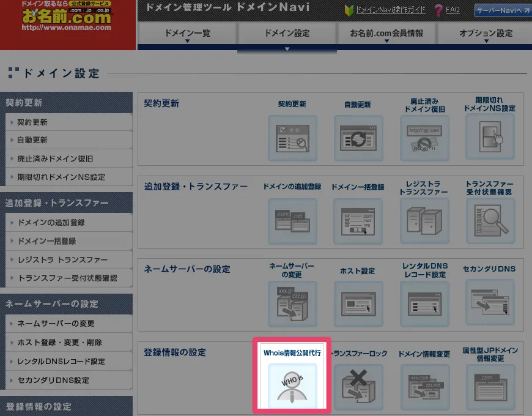This screenshot has width=532, height=416.
Task: Select the 廃止済みドメイン復旧 icon
Action: [x=424, y=137]
